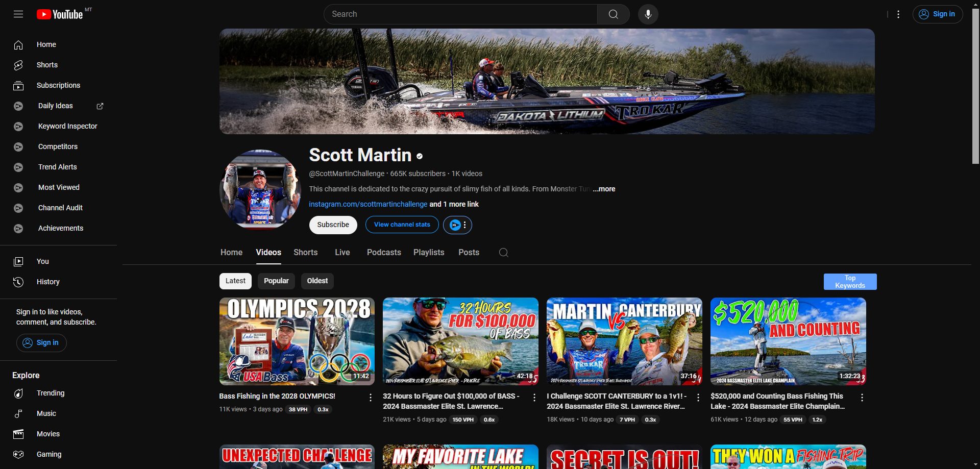Open 'Bass Fishing in the 2028 OLYMPICS!' title
The width and height of the screenshot is (980, 469).
[x=277, y=397]
